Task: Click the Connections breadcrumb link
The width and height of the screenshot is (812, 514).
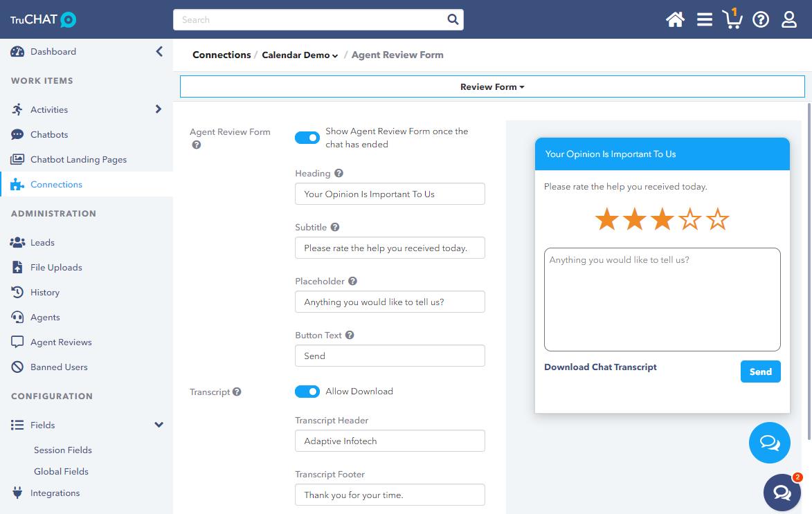Action: point(222,55)
